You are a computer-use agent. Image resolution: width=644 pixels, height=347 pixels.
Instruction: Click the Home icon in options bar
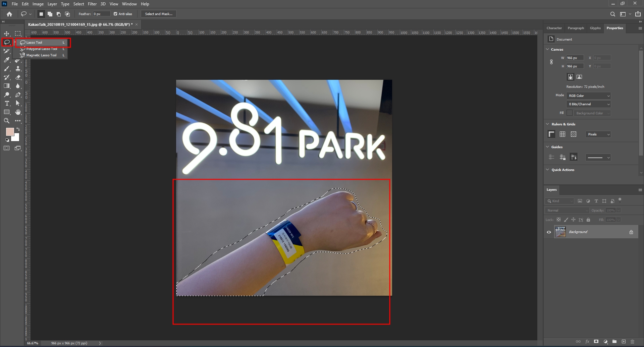(x=9, y=14)
